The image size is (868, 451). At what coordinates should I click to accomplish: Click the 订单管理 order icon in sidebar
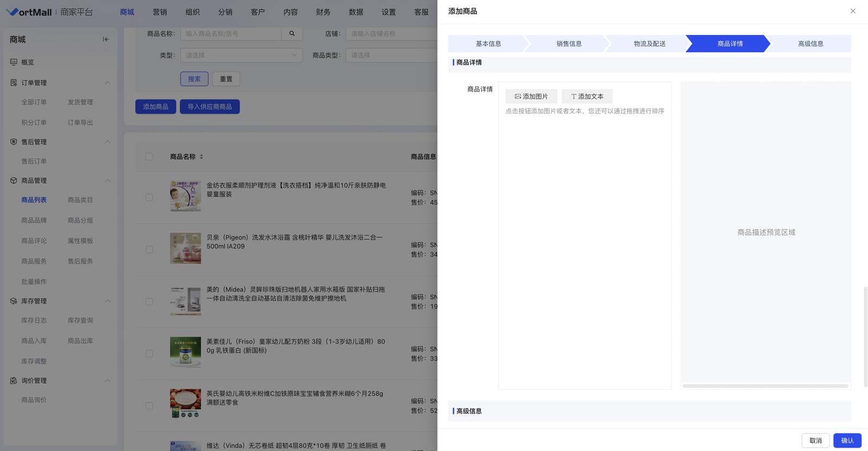[14, 82]
